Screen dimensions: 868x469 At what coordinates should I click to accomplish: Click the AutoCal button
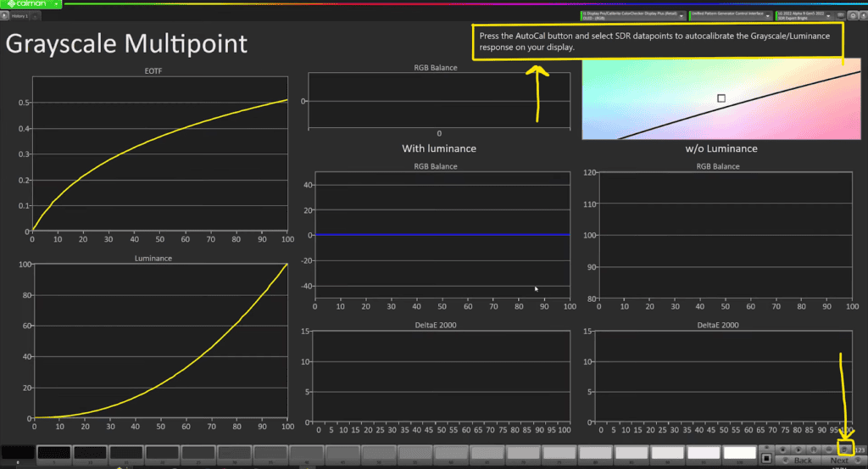coord(845,449)
